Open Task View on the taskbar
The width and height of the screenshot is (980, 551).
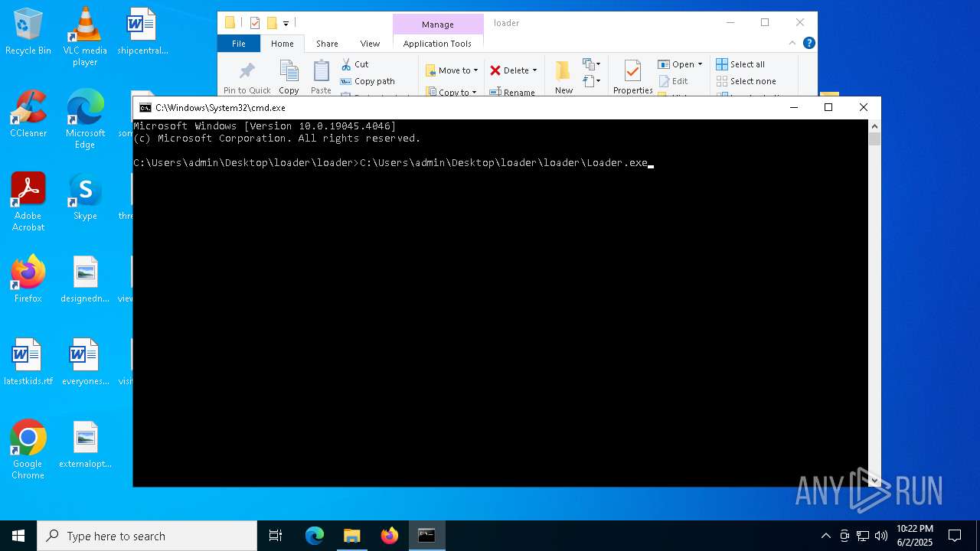click(x=276, y=536)
